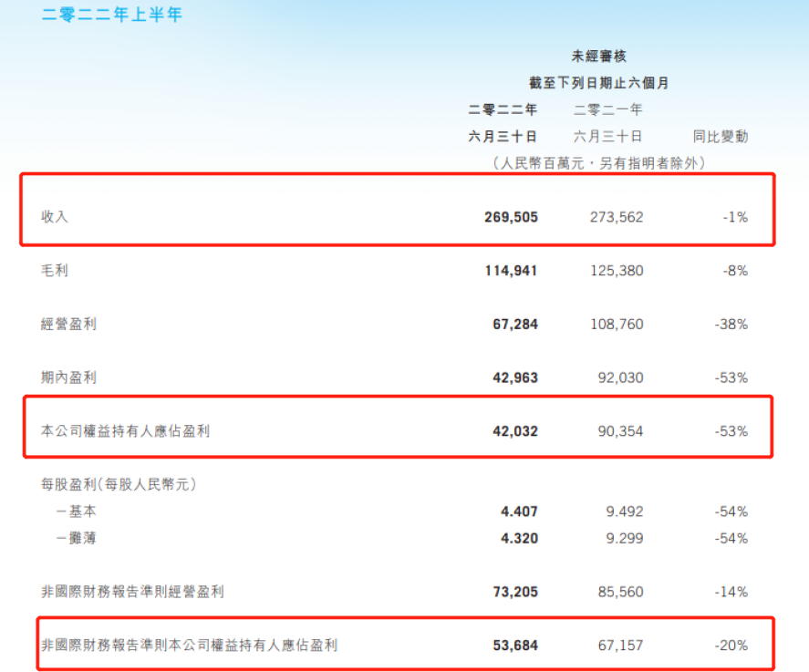
Task: Click bold 六月三十日 under 二零二二年
Action: 503,137
